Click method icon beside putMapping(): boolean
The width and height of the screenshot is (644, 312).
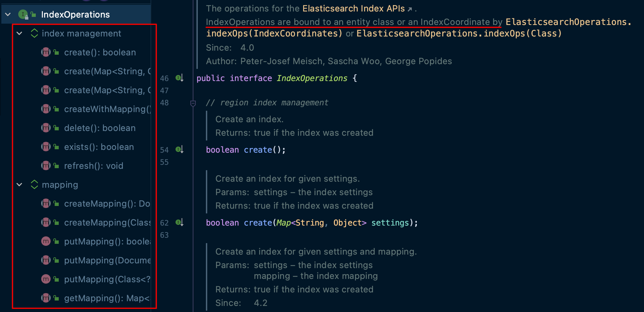[46, 241]
